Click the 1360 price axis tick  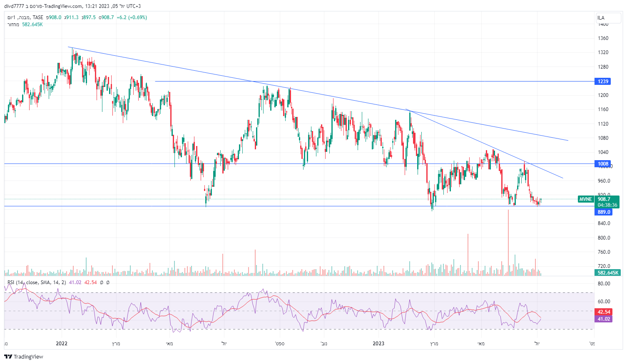[603, 38]
